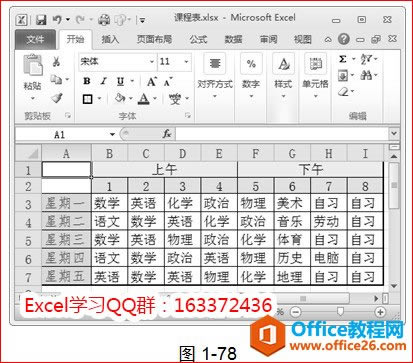This screenshot has width=413, height=363.
Task: Switch to the 审阅 Review tab
Action: point(268,39)
